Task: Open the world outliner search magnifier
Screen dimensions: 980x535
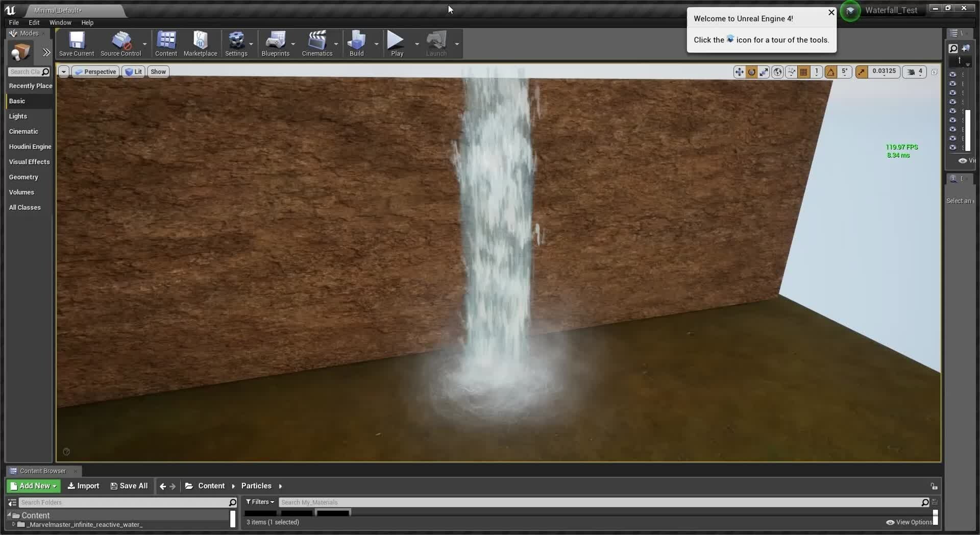Action: click(952, 48)
